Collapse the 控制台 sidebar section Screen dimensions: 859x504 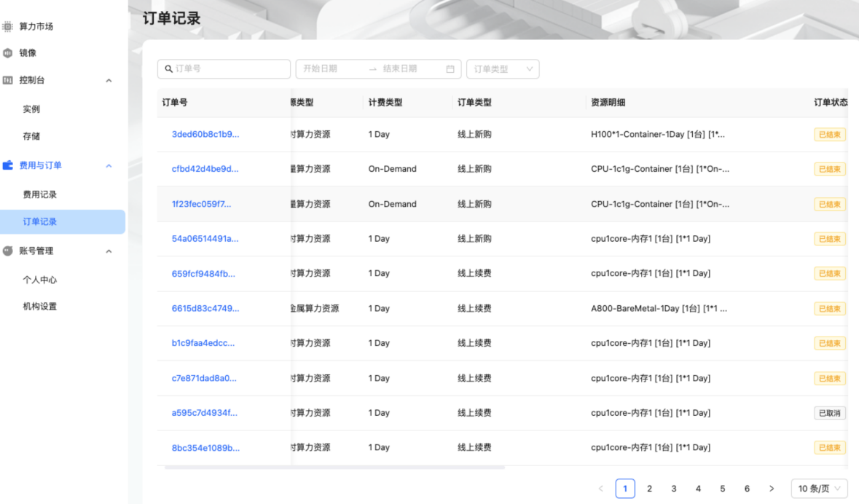coord(109,80)
